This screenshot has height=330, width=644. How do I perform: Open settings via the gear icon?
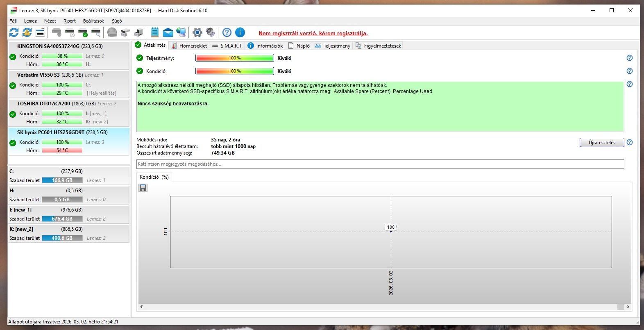197,32
